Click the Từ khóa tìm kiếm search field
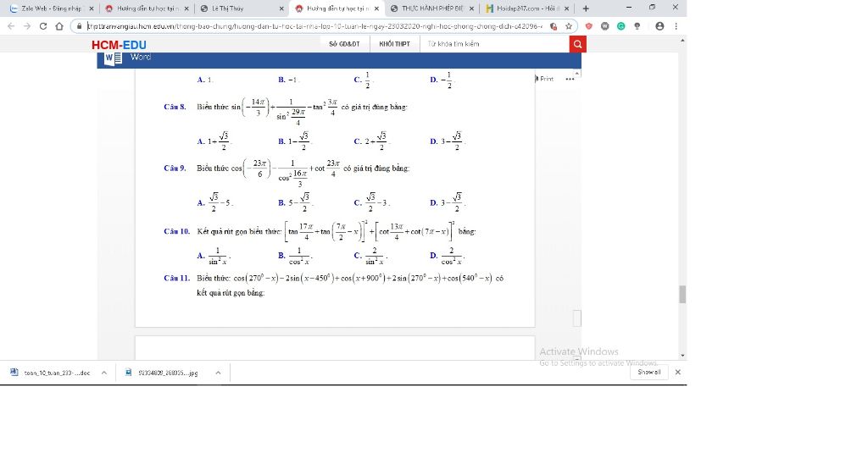The height and width of the screenshot is (470, 868). click(495, 44)
